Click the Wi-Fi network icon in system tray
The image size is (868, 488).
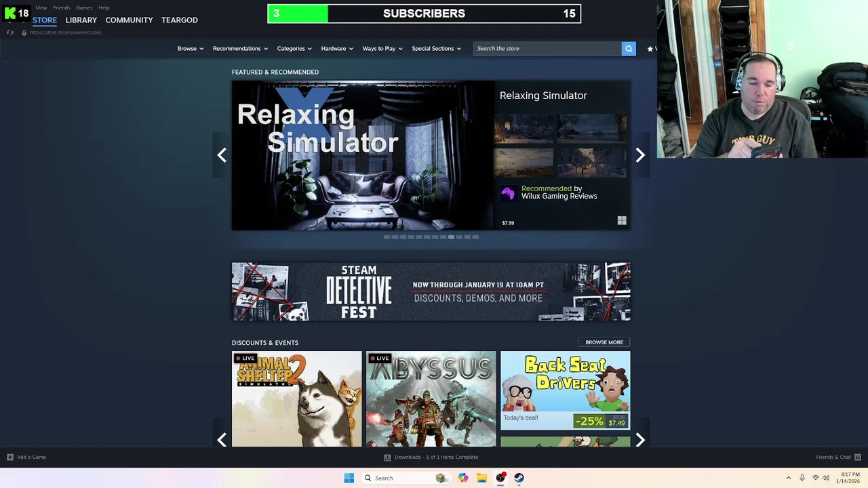click(x=816, y=478)
